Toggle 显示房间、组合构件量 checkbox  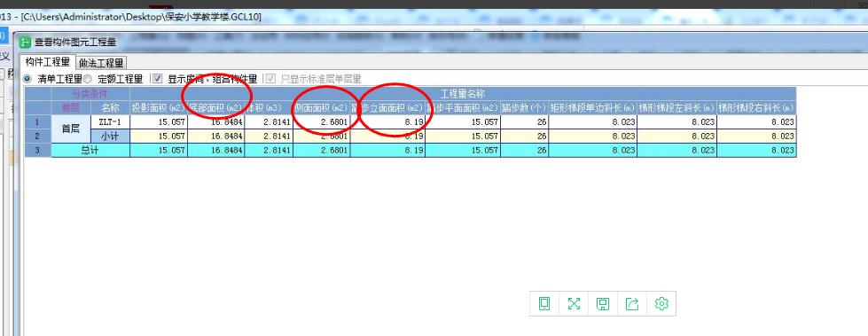click(157, 79)
